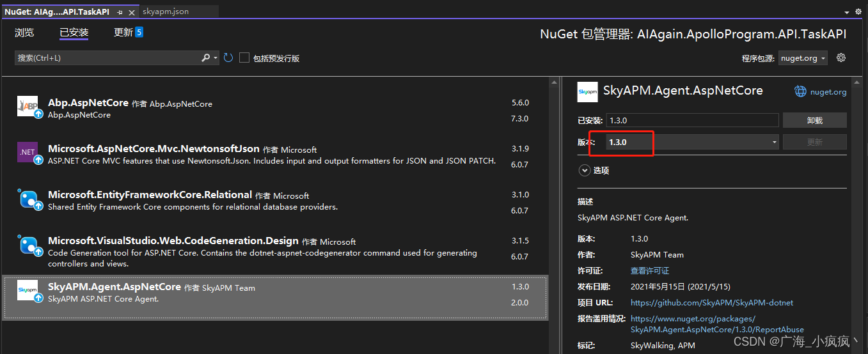Switch to the 浏览 tab

(24, 33)
